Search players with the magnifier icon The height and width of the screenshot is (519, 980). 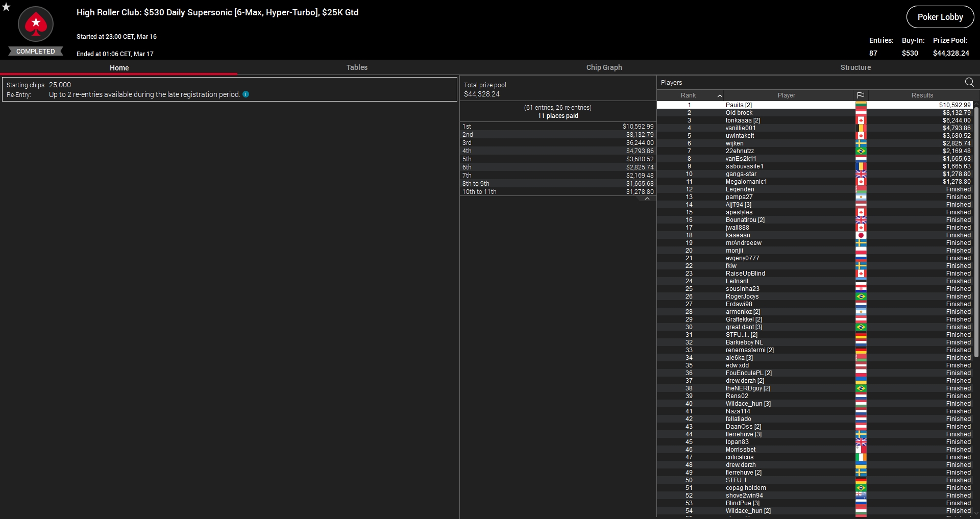pos(969,82)
